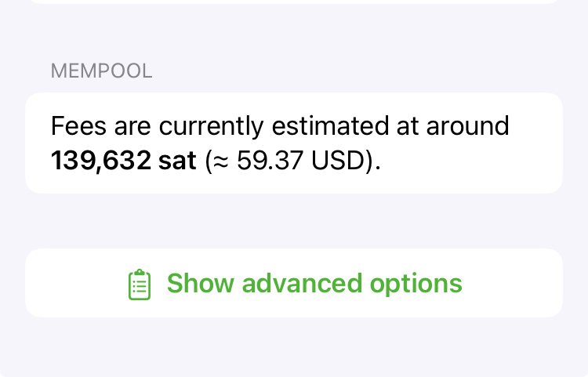Image resolution: width=588 pixels, height=377 pixels.
Task: Tap 'Fees are currently estimated' text line
Action: coord(280,126)
